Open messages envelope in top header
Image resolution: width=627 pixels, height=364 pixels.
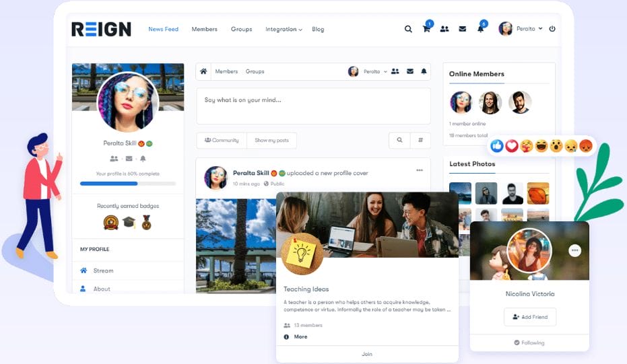point(462,29)
